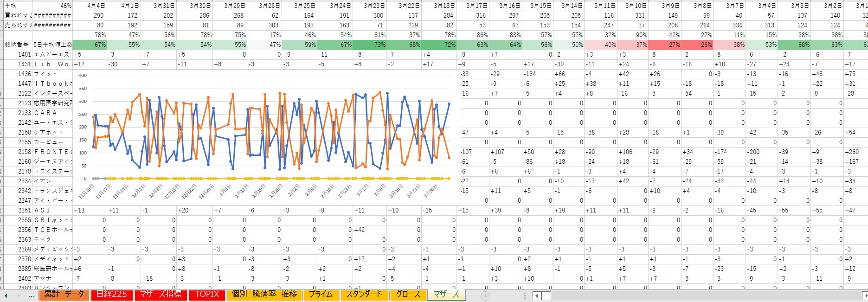Open the マザーズ指標 sheet tab
The height and width of the screenshot is (302, 868).
(x=161, y=295)
